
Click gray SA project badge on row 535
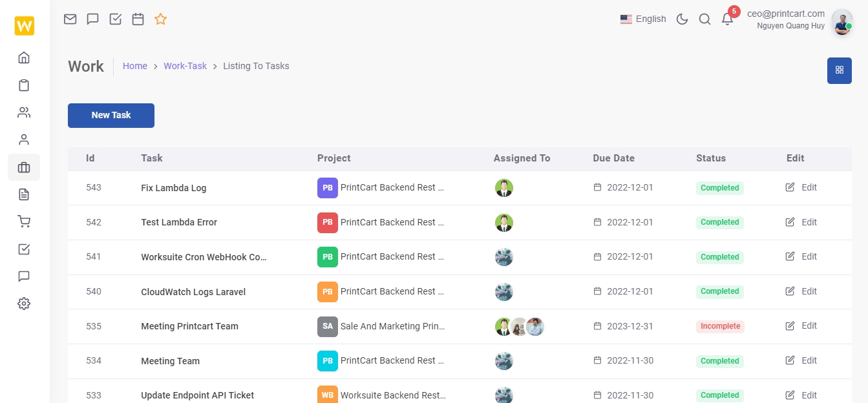328,326
